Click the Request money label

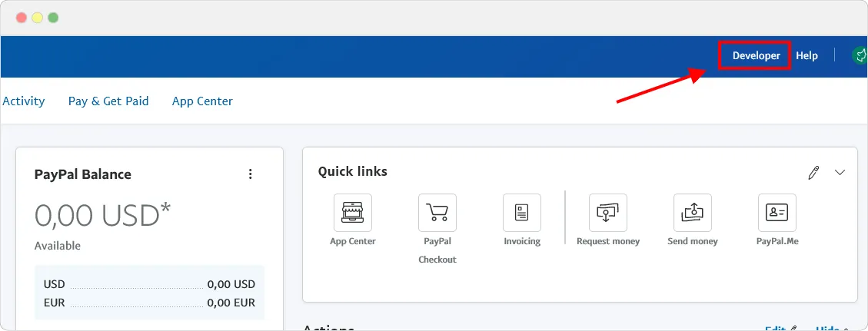(608, 241)
